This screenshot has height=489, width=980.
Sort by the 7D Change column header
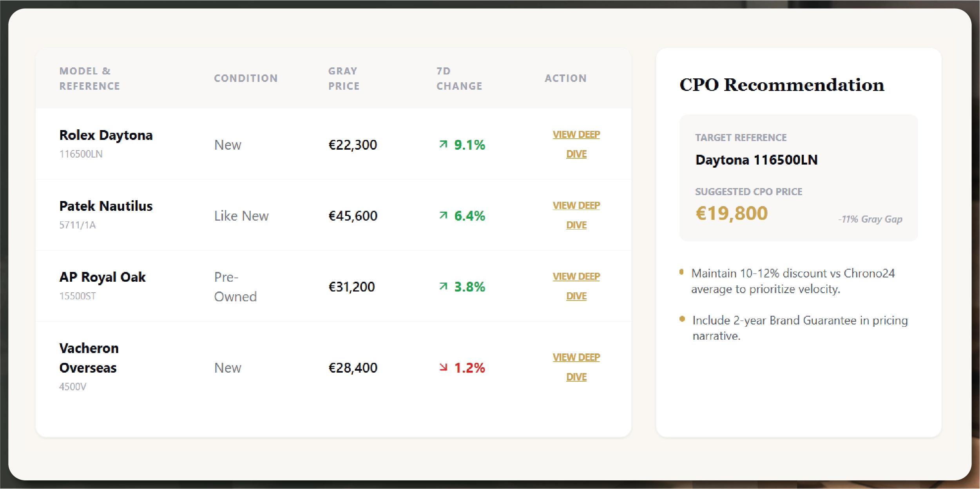(x=459, y=78)
